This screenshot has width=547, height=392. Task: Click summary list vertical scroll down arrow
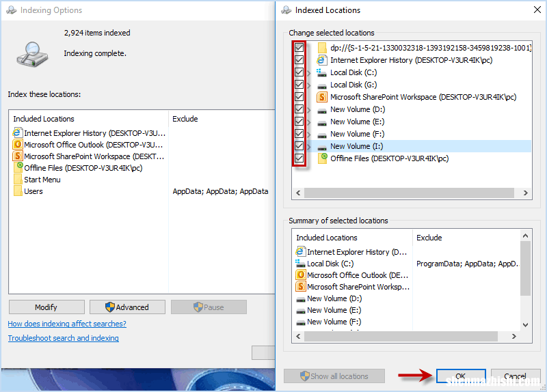click(x=525, y=325)
